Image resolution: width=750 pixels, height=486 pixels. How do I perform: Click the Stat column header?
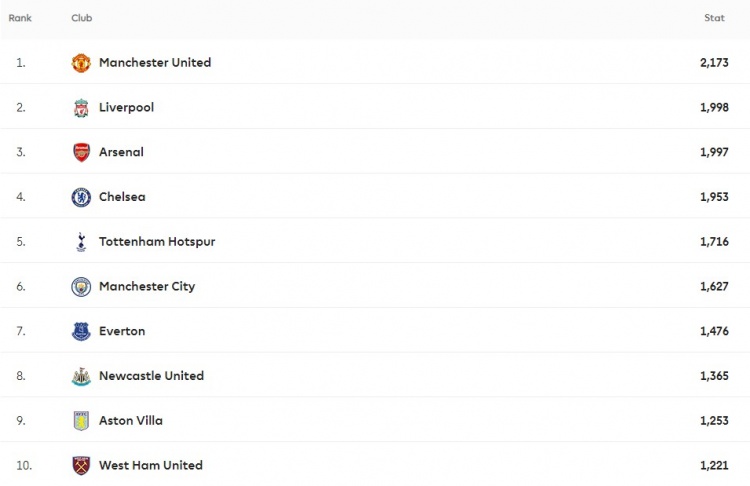coord(714,18)
